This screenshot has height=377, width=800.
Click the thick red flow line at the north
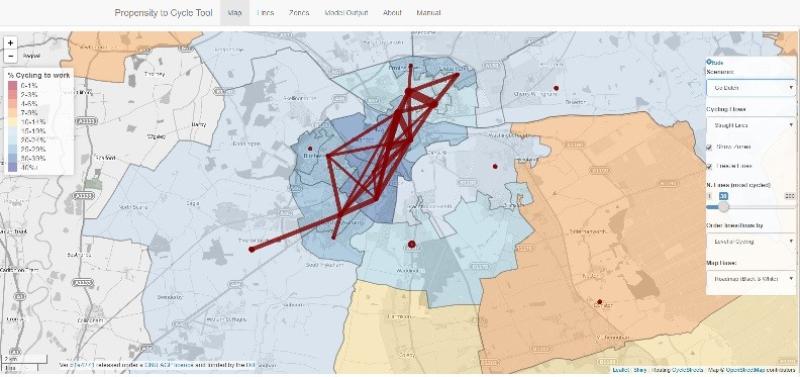(421, 97)
